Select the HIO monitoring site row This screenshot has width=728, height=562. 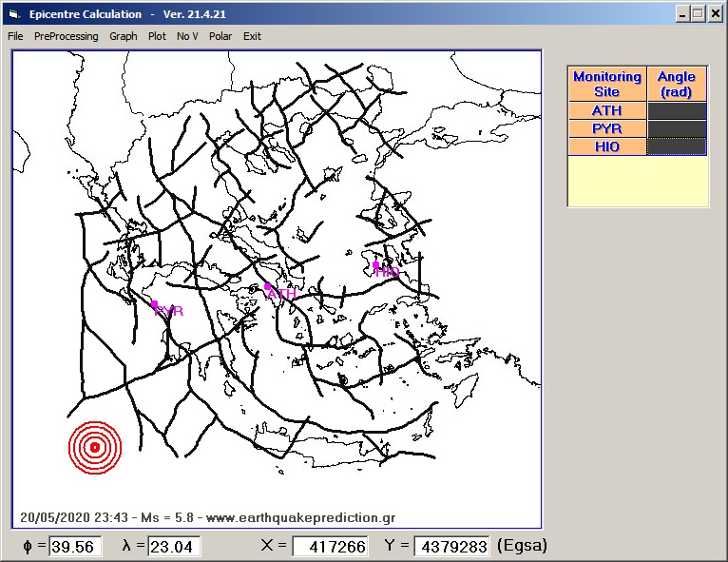pos(606,146)
